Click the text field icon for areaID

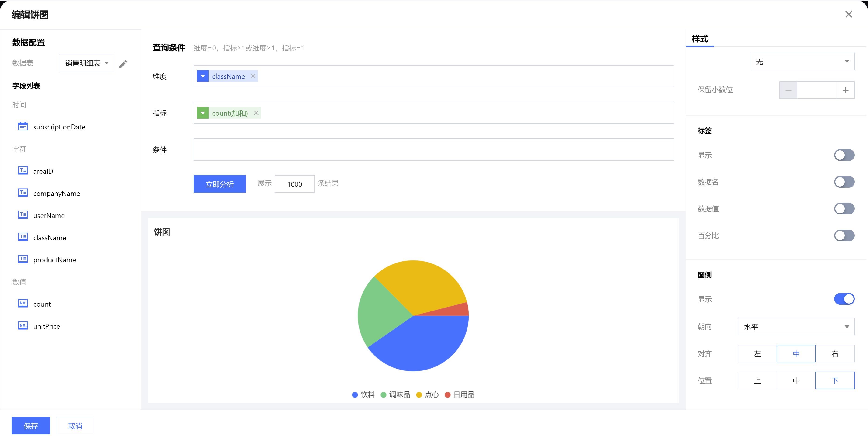(23, 170)
